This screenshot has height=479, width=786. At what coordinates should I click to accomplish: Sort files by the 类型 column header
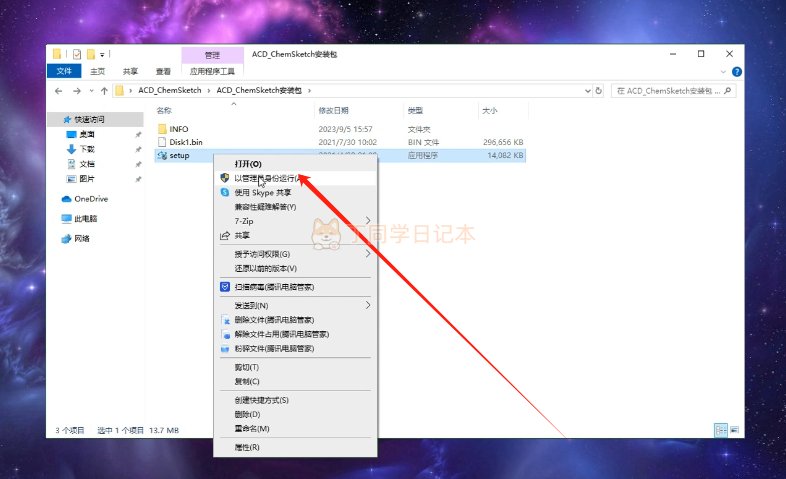(x=415, y=110)
